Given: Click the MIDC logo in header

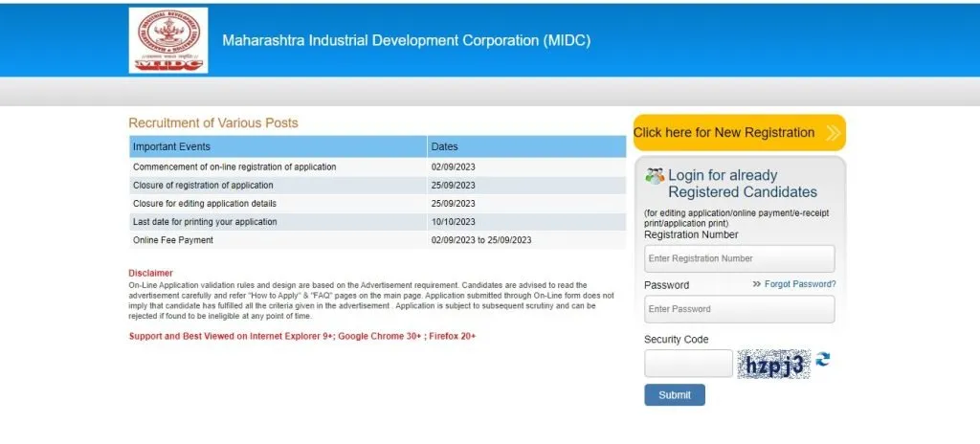Looking at the screenshot, I should point(168,40).
